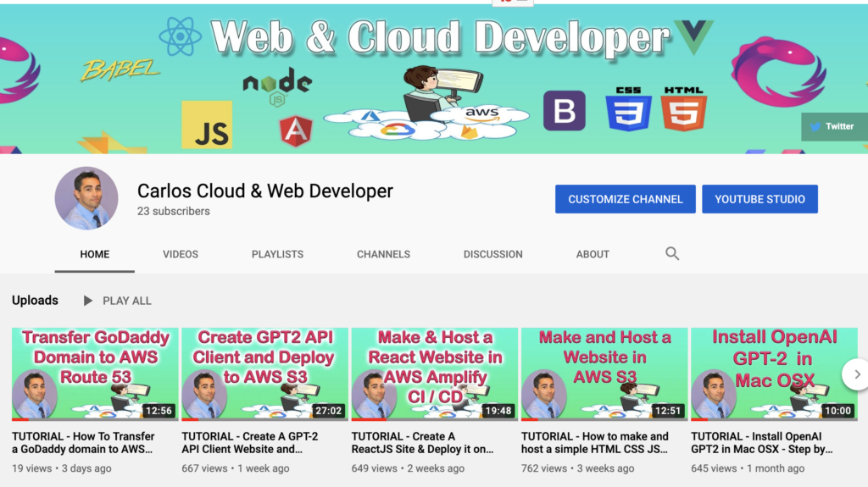Click the Play All triangle icon

(x=88, y=301)
